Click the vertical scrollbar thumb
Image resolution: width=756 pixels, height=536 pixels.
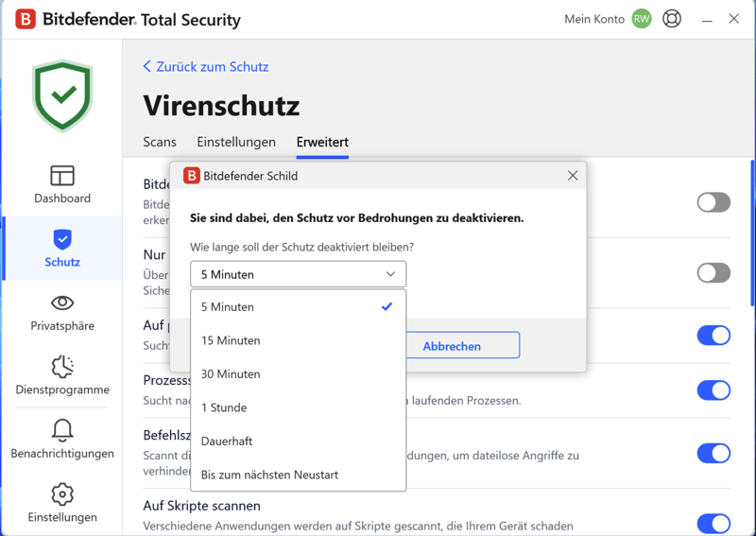(x=752, y=233)
